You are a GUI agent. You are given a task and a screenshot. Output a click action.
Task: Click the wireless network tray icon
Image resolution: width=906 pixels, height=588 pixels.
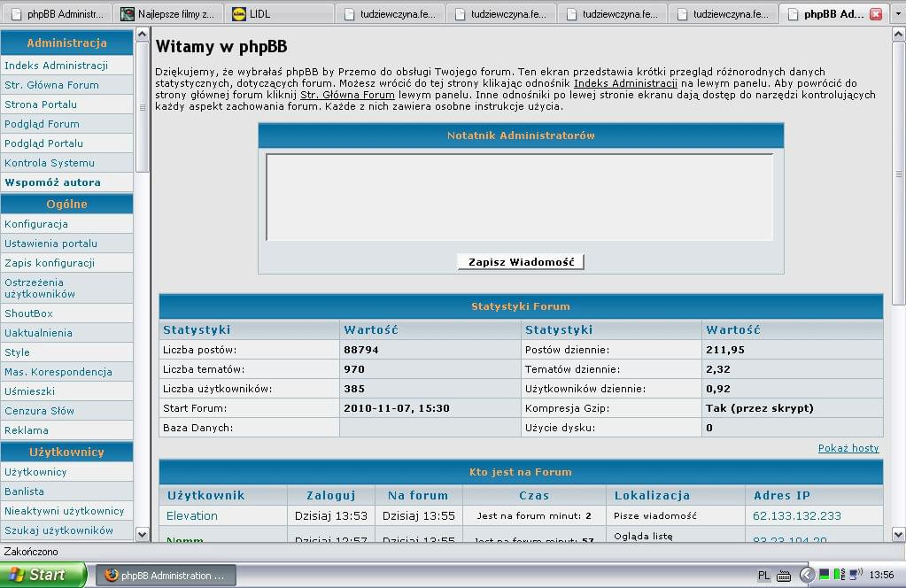click(x=856, y=574)
